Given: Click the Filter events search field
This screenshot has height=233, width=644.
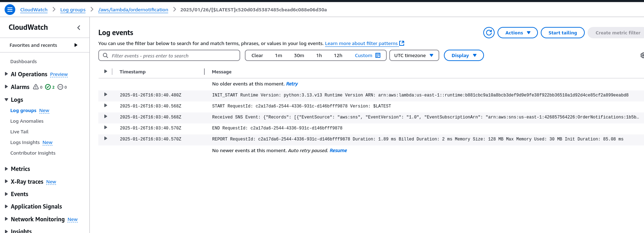Looking at the screenshot, I should (x=169, y=55).
